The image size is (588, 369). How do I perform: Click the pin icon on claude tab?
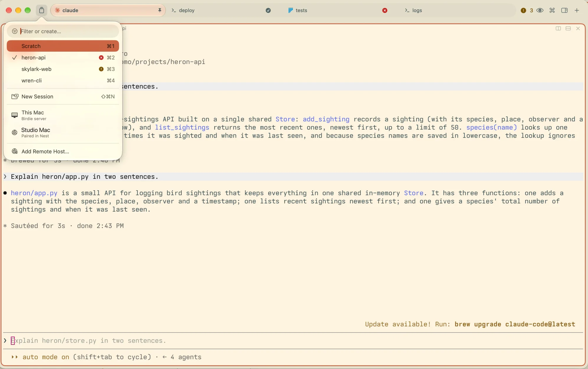pos(160,10)
